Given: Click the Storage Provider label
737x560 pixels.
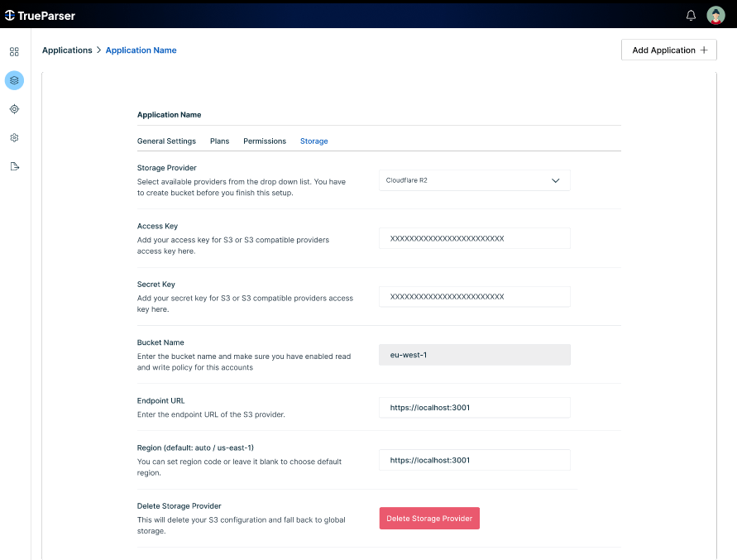Looking at the screenshot, I should coord(166,168).
